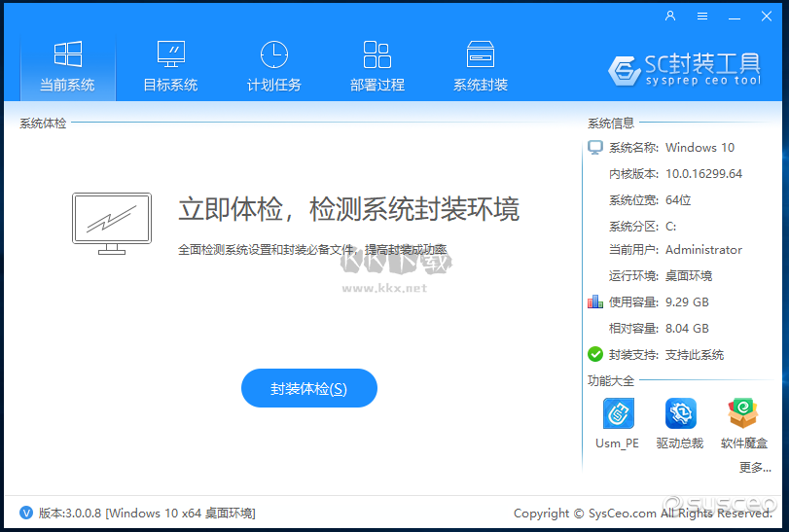Click the large monitor checkup icon

click(112, 224)
